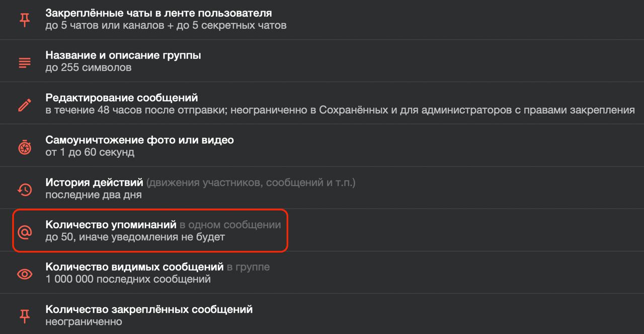Click the self-destruct timer icon
Viewport: 644px width, 334px height.
[25, 147]
